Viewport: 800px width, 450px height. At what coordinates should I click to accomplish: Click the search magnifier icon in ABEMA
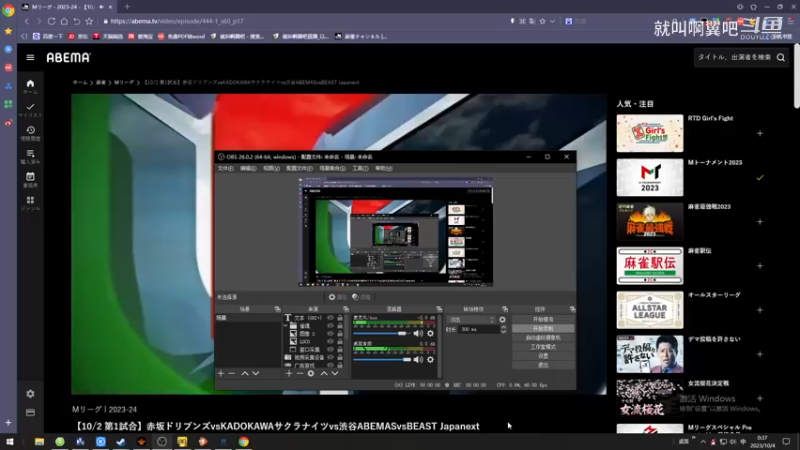tap(781, 58)
